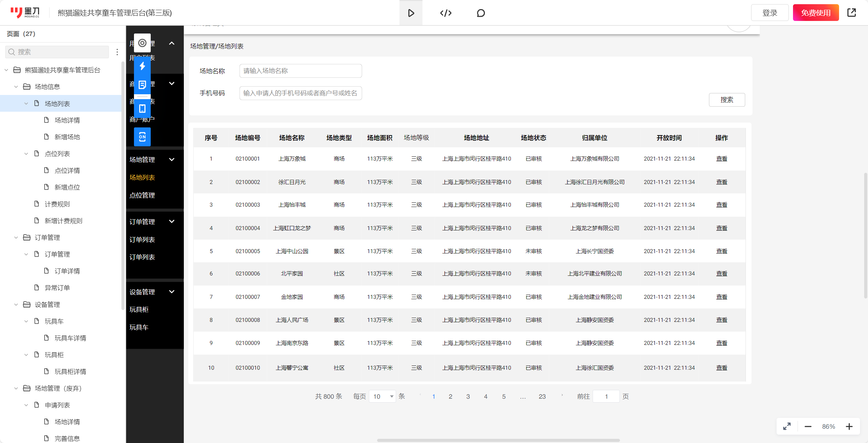Open 新增计费规则 page in tree
The width and height of the screenshot is (868, 443).
pos(63,221)
